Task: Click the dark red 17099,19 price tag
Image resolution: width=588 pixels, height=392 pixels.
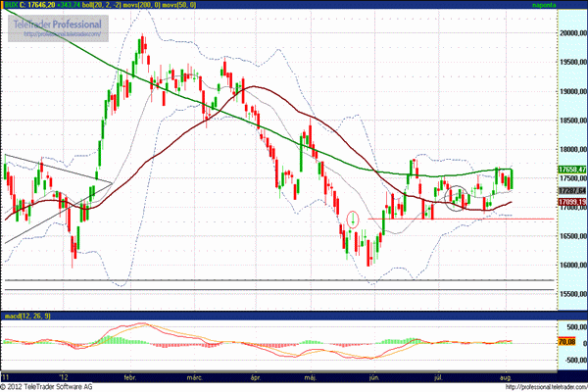Action: pos(570,202)
